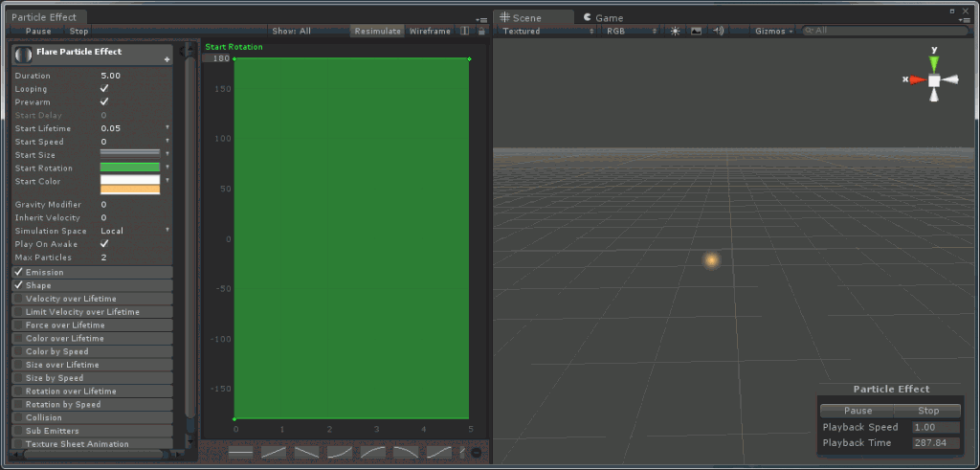The width and height of the screenshot is (980, 470).
Task: Open Start Lifetime mode dropdown arrow
Action: tap(167, 127)
